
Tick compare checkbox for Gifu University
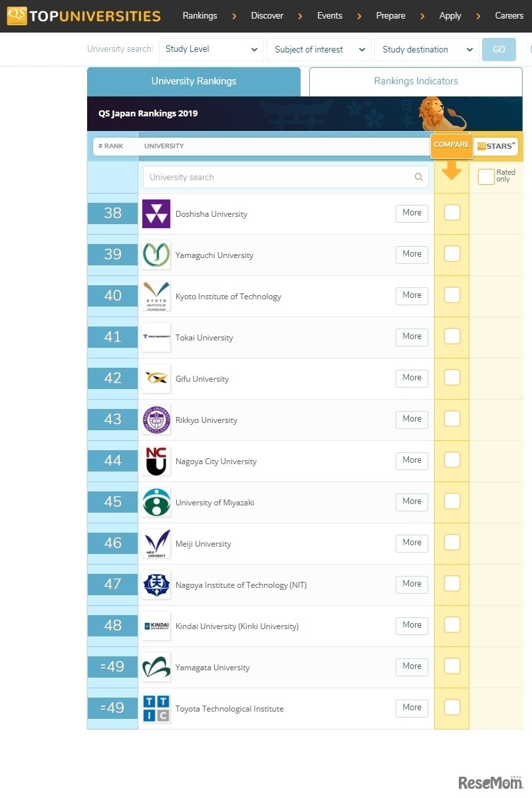pyautogui.click(x=452, y=377)
